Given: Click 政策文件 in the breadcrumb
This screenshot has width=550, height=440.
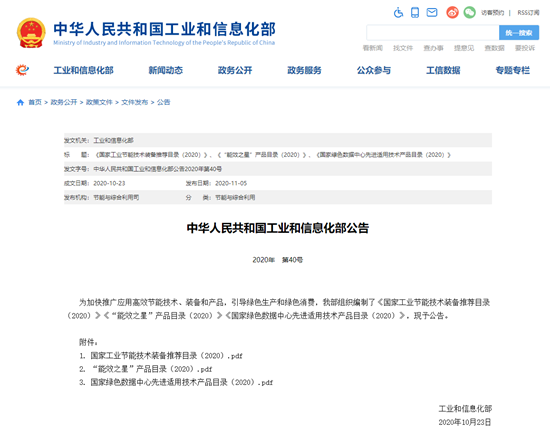Looking at the screenshot, I should pos(99,102).
